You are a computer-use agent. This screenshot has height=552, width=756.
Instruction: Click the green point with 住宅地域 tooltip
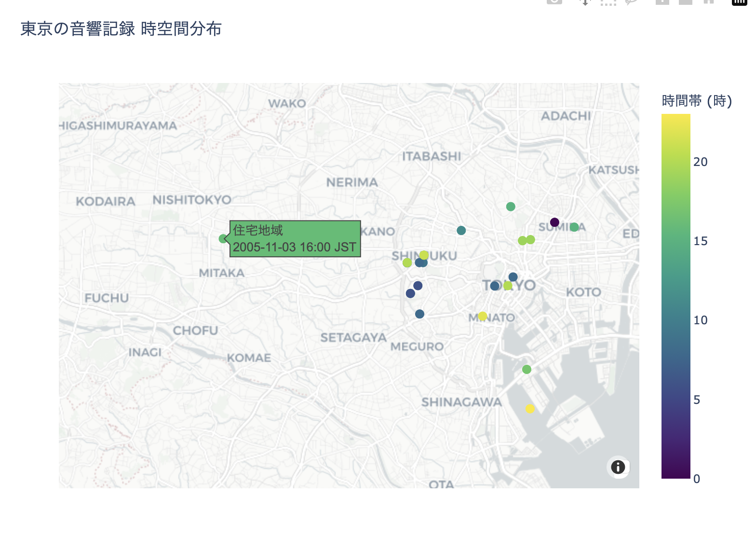pos(223,239)
